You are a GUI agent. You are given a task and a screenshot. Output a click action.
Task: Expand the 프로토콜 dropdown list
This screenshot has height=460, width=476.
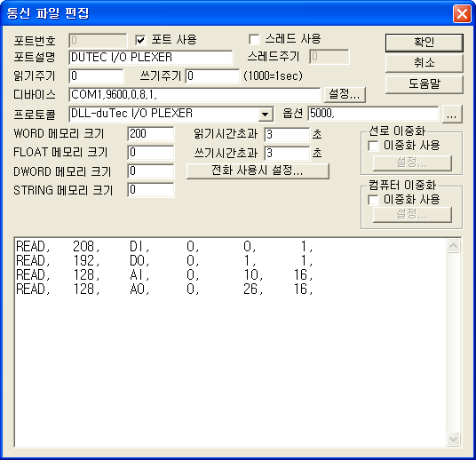click(265, 115)
